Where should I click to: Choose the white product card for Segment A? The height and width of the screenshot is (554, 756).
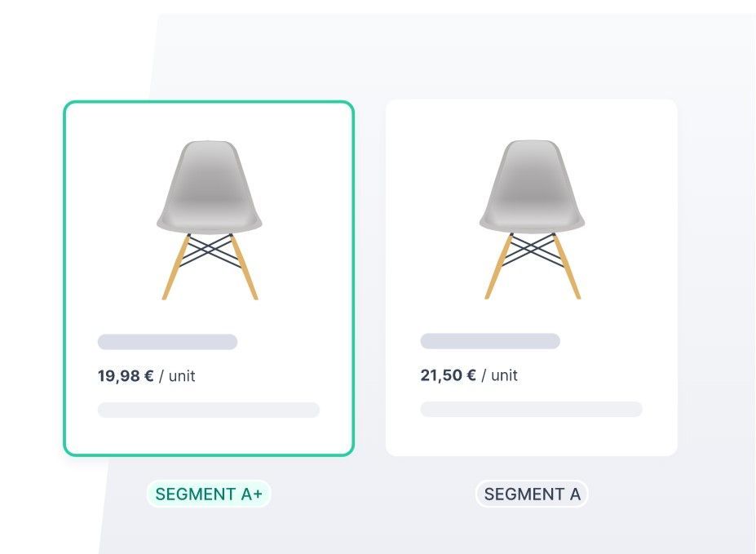(x=532, y=277)
